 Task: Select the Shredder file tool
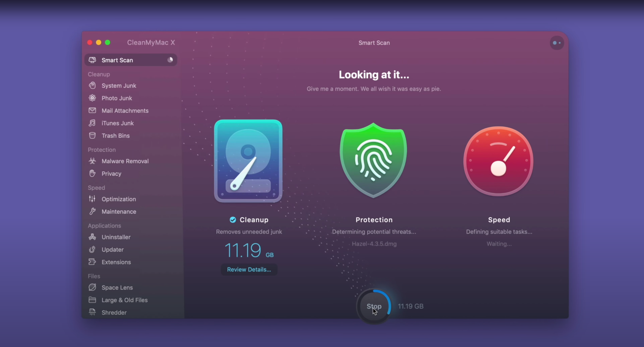click(x=113, y=312)
